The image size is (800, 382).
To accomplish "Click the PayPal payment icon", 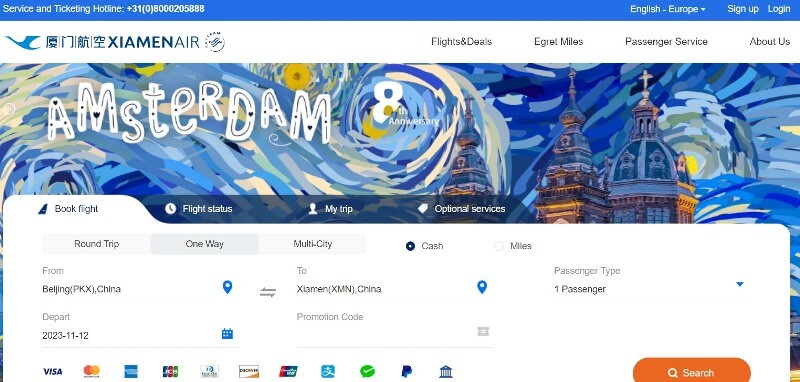I will tap(407, 371).
